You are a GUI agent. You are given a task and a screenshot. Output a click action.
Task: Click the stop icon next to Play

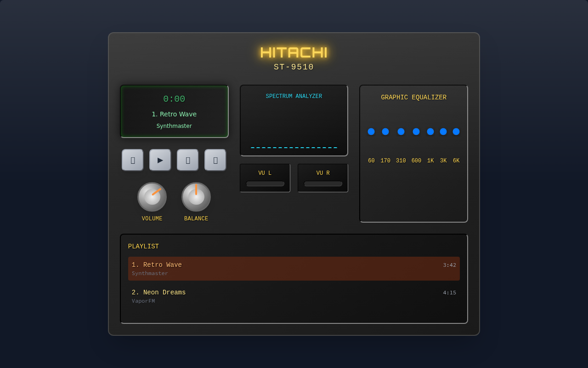click(x=187, y=160)
